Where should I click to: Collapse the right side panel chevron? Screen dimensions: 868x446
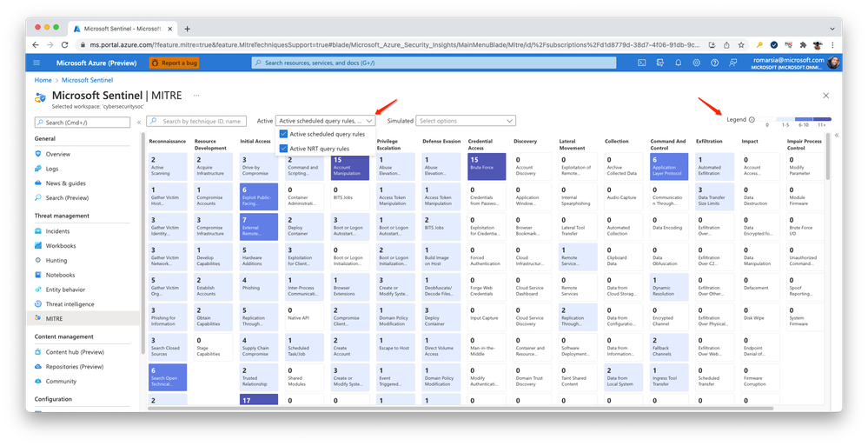(837, 135)
